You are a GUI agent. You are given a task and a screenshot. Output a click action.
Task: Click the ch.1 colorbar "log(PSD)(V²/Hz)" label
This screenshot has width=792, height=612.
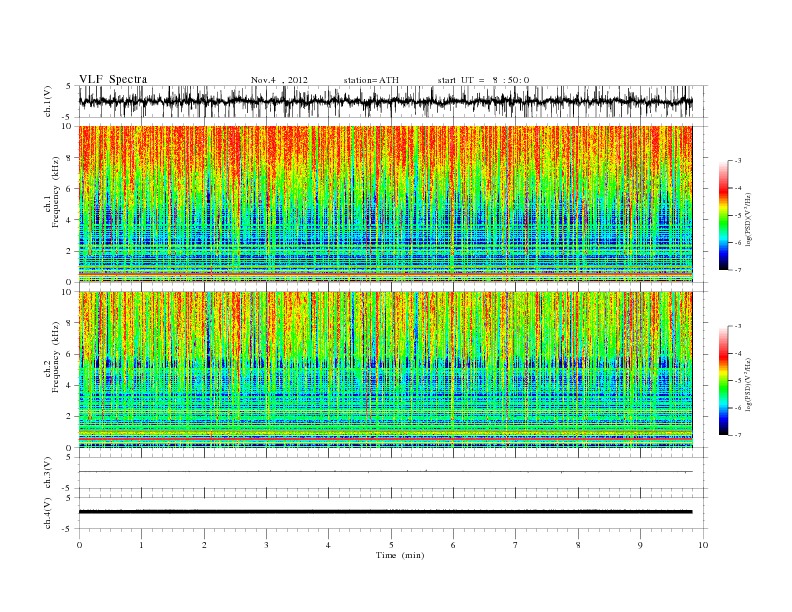(749, 220)
